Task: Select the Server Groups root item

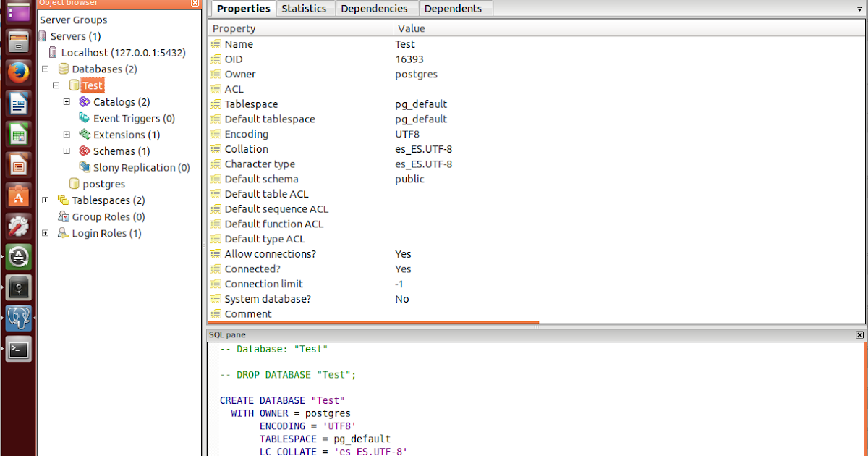Action: coord(74,20)
